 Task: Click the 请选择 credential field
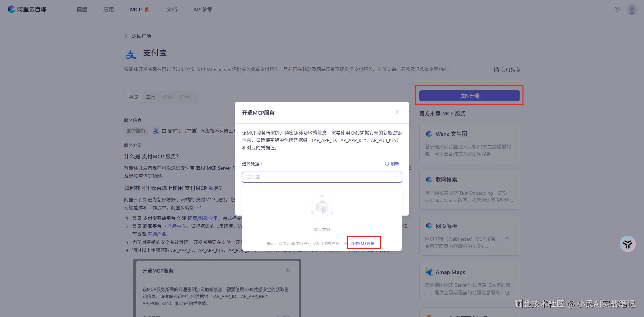click(x=322, y=177)
